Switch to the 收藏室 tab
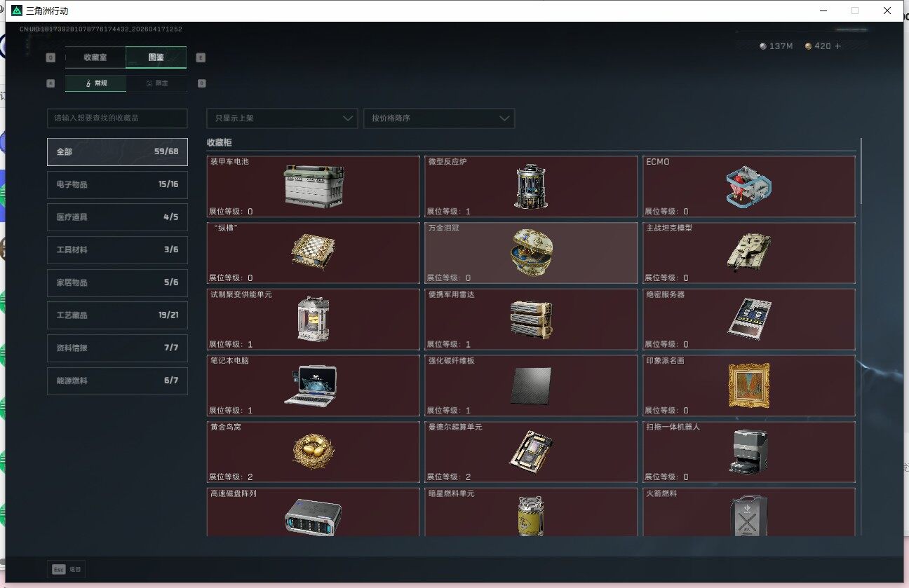Image resolution: width=909 pixels, height=588 pixels. 95,57
